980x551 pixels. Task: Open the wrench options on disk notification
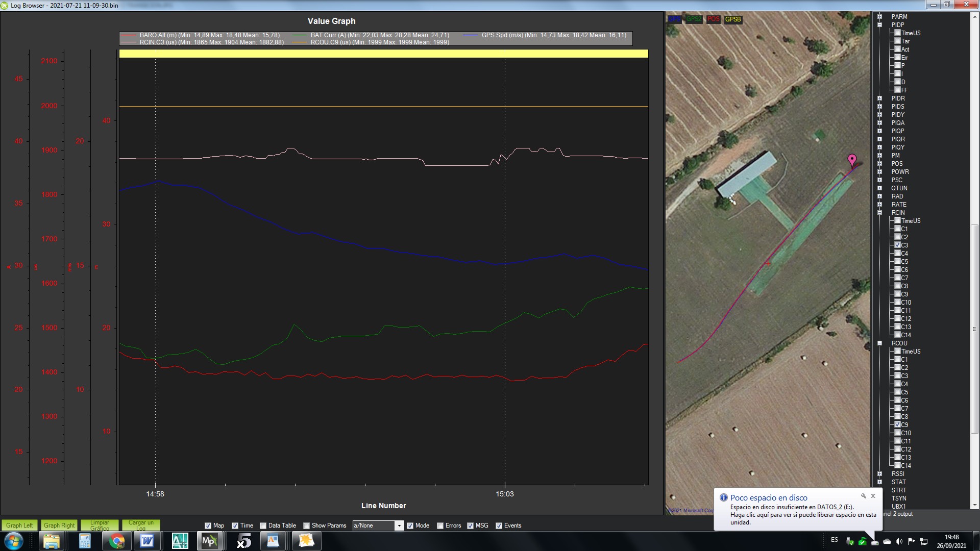coord(864,496)
